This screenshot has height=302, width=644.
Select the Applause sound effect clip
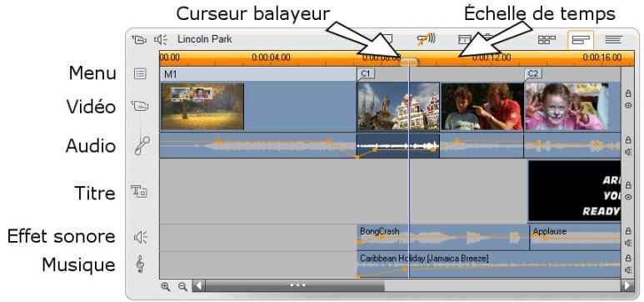[575, 238]
